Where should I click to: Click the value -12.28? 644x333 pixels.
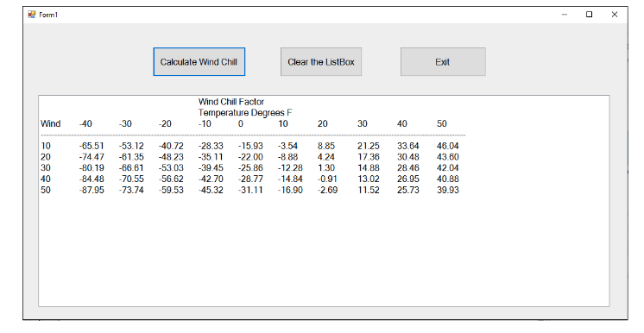pos(290,168)
